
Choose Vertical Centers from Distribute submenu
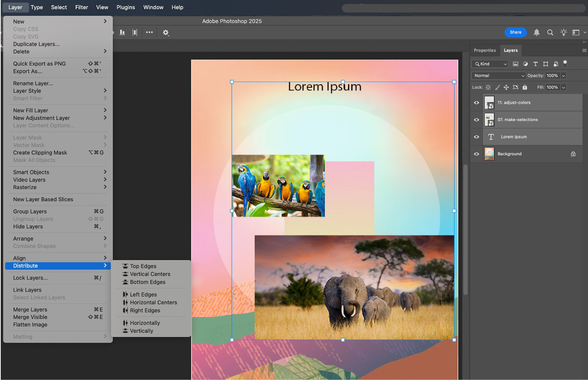pos(150,274)
